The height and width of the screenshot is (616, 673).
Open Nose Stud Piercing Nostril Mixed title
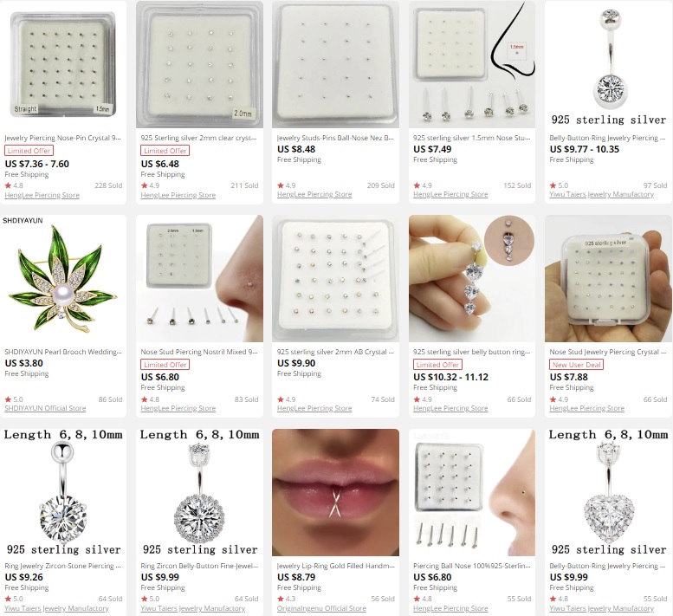pyautogui.click(x=199, y=352)
